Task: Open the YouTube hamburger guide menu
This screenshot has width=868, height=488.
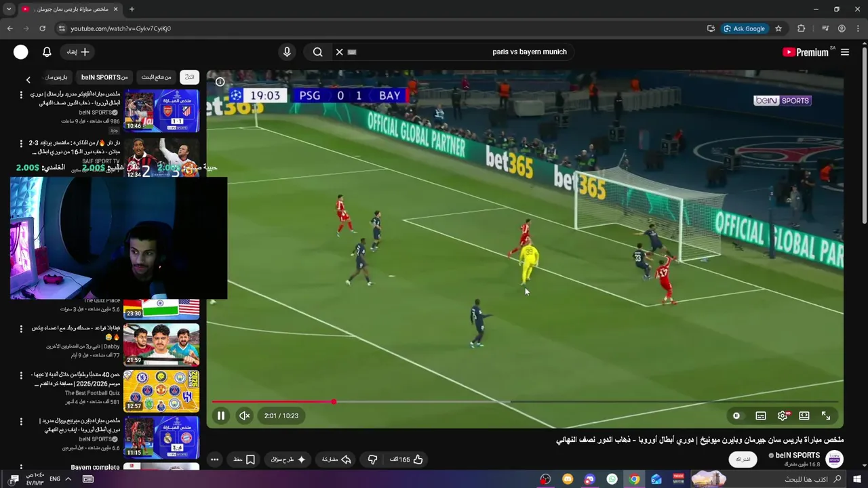Action: coord(845,52)
